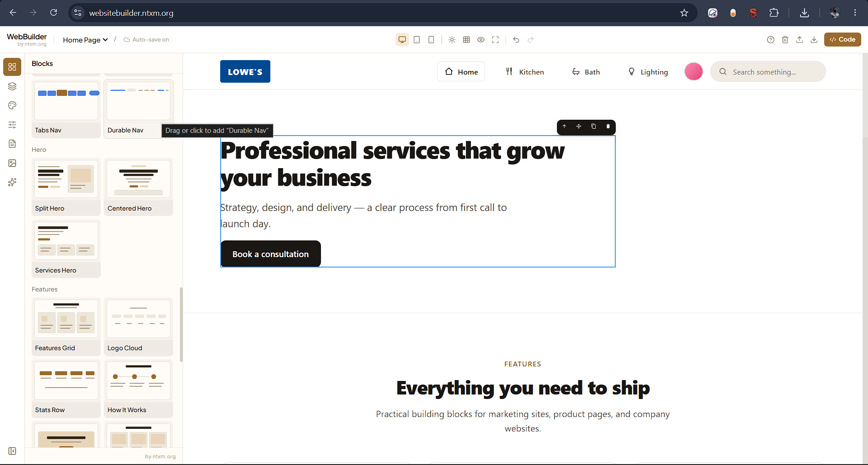868x465 pixels.
Task: Switch to mobile viewport preview
Action: [x=431, y=40]
